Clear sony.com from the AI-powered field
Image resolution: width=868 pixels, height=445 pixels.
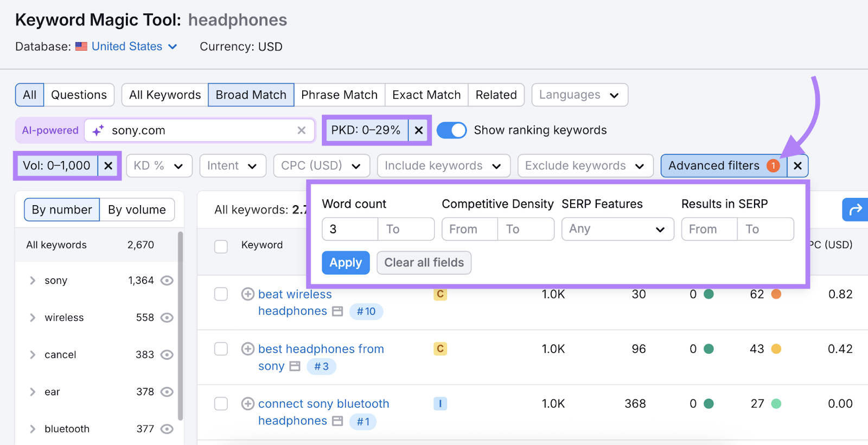(x=302, y=130)
